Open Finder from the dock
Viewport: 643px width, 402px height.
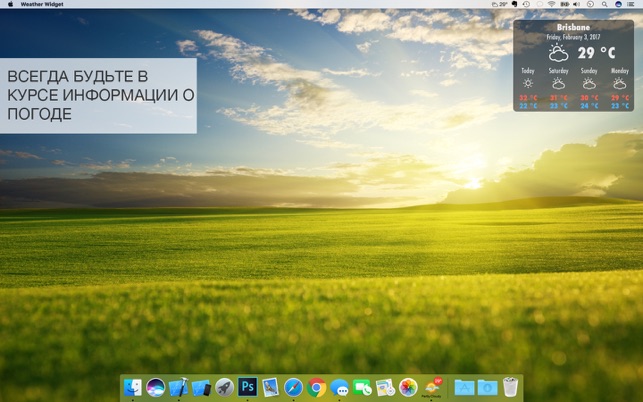132,387
